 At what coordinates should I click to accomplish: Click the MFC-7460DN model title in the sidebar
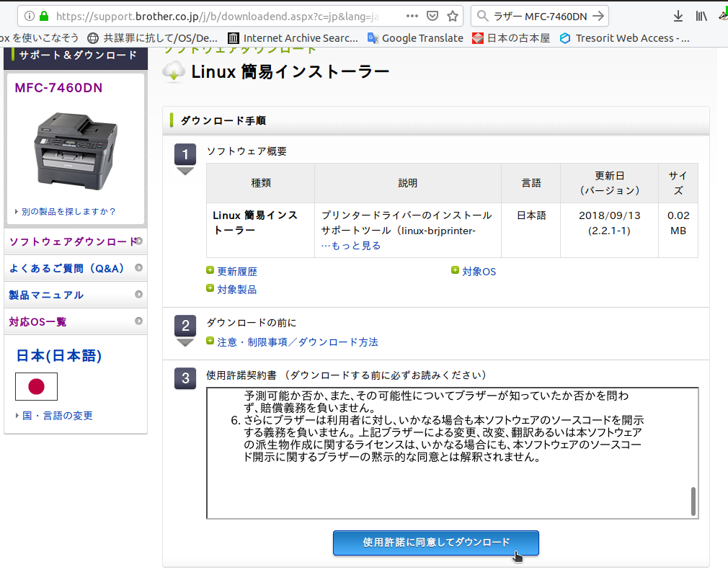coord(58,88)
